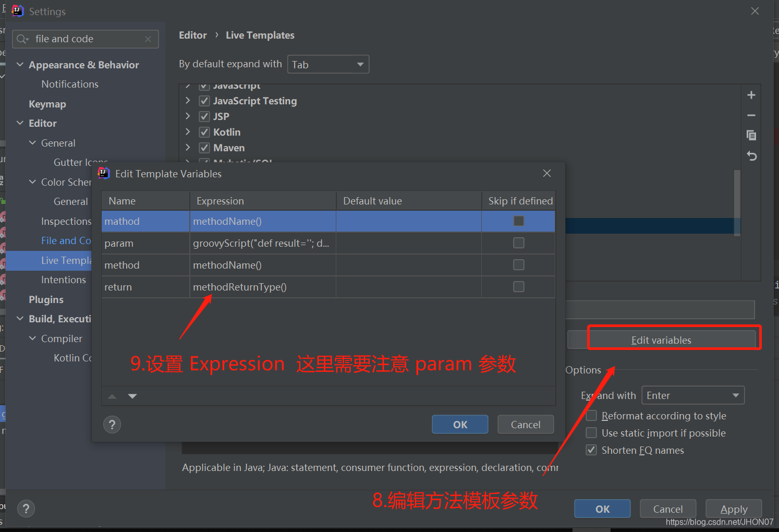Apply the settings changes

coord(733,509)
